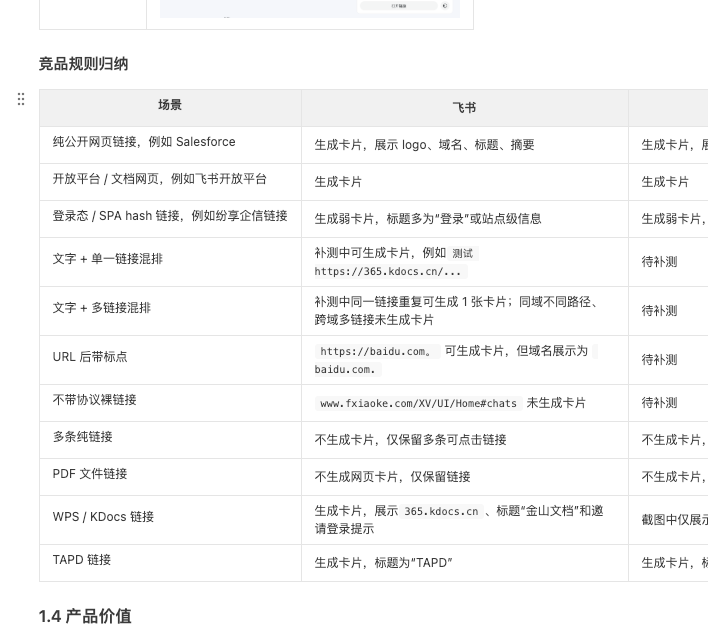This screenshot has height=633, width=708.
Task: Click cell 生成弱卡片,标题多为"登录"或站点级信息
Action: tap(465, 219)
